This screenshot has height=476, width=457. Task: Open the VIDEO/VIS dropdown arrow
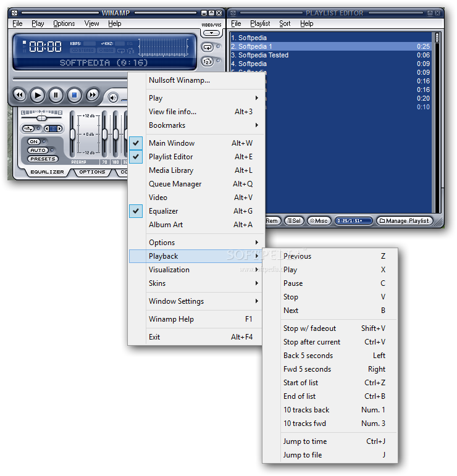click(211, 33)
